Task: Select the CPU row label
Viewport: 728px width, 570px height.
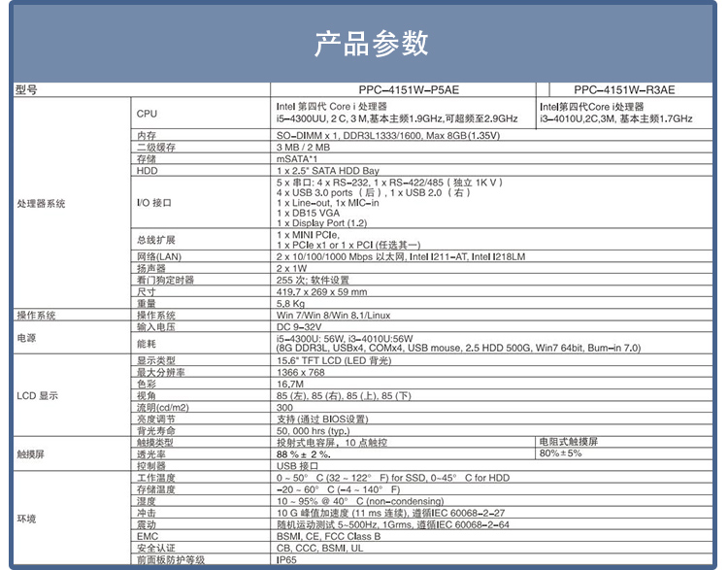Action: click(x=147, y=114)
